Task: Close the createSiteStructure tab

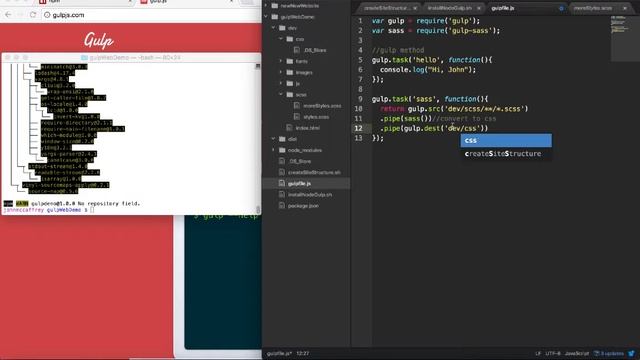Action: [x=415, y=8]
